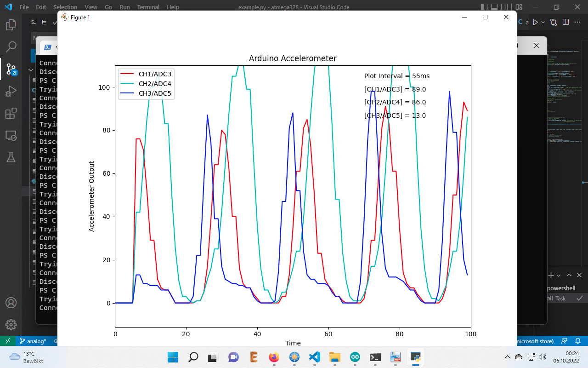Click the CH1/ADC3 legend entry
The width and height of the screenshot is (588, 368).
tap(147, 74)
